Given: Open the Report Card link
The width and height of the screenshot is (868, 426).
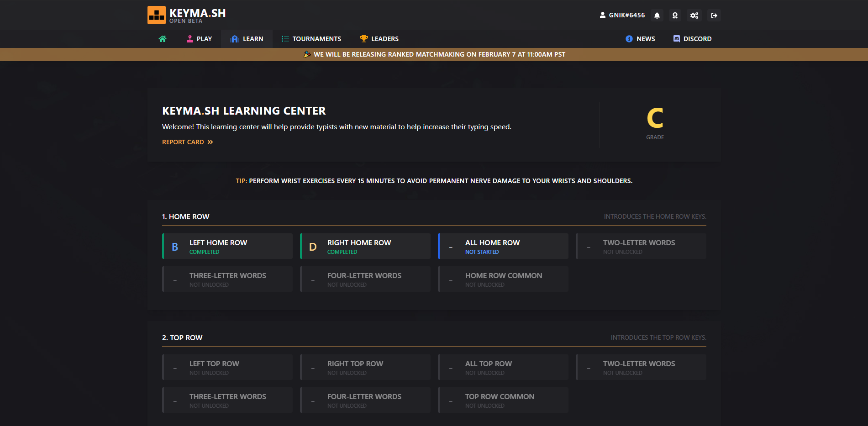Looking at the screenshot, I should click(188, 142).
